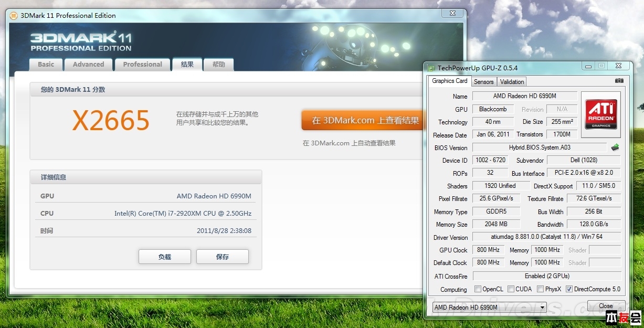
Task: Open the Validation tab in GPU-Z
Action: pyautogui.click(x=512, y=81)
